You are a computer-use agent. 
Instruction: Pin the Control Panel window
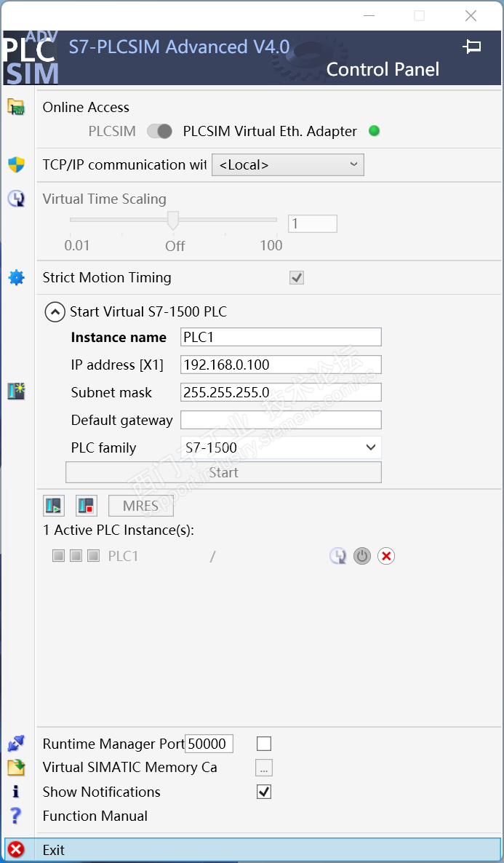tap(471, 47)
